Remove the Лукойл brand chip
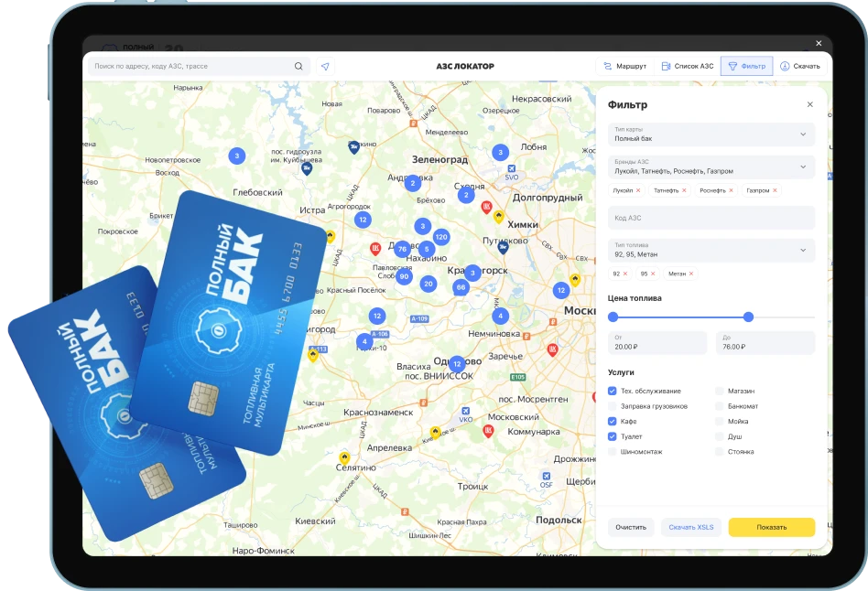 click(637, 190)
